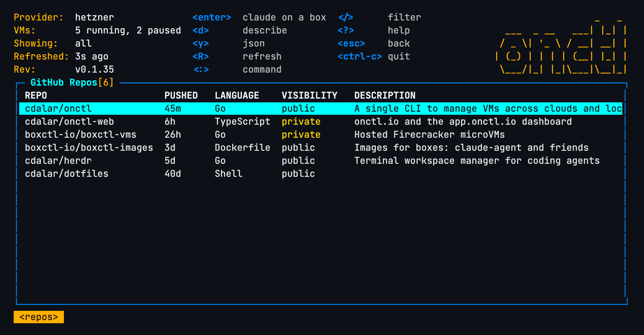Click the <y> json shortcut key
The width and height of the screenshot is (644, 335).
tap(201, 43)
